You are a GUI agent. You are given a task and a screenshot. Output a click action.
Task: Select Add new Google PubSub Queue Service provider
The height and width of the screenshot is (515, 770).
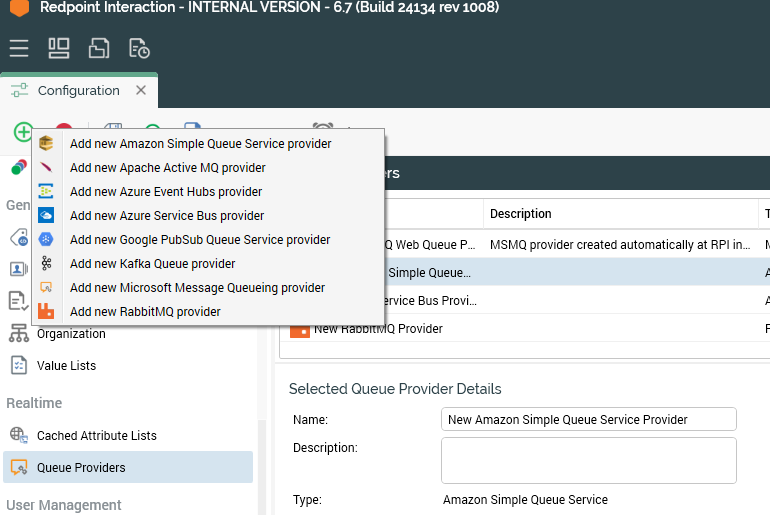199,240
